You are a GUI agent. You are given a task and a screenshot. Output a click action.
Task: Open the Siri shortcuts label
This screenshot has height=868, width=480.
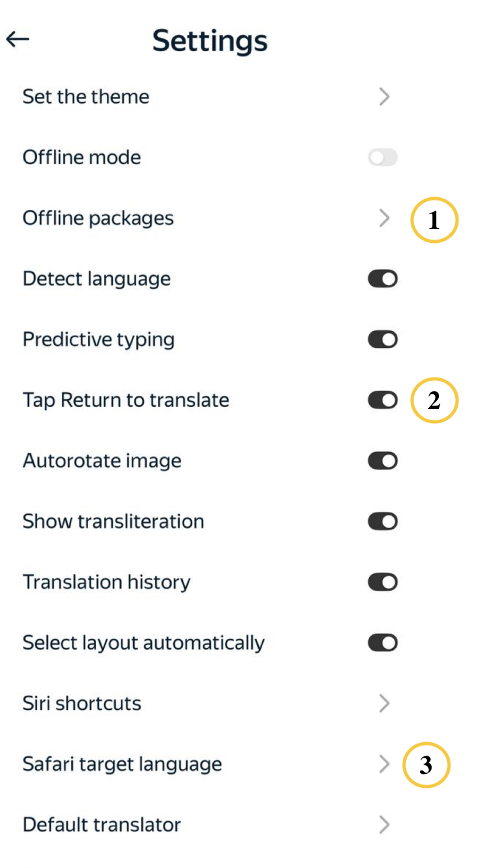(x=82, y=703)
